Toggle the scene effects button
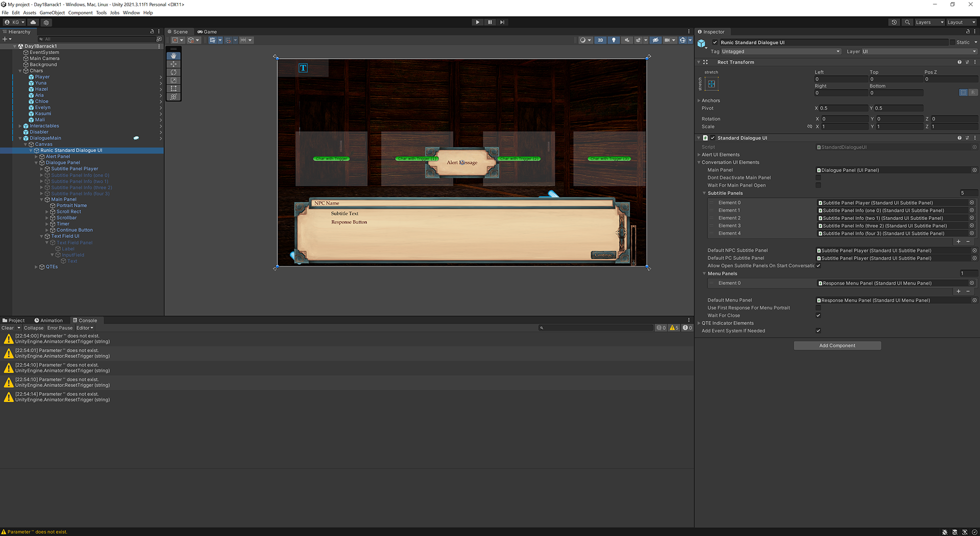Image resolution: width=980 pixels, height=536 pixels. click(x=638, y=40)
